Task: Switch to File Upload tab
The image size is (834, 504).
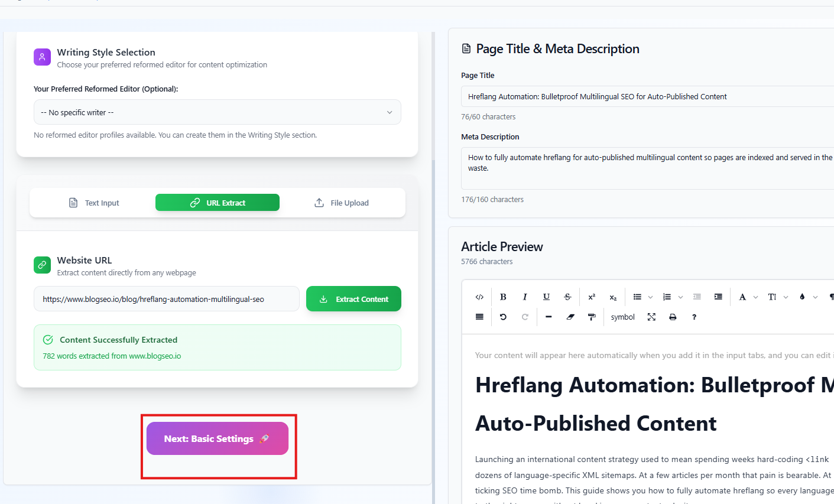Action: point(341,203)
